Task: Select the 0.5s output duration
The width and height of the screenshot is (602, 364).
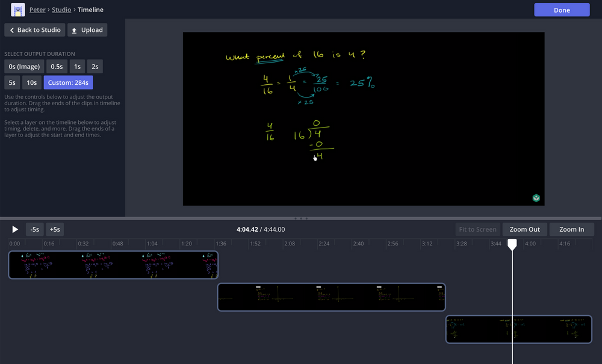Action: [x=57, y=67]
